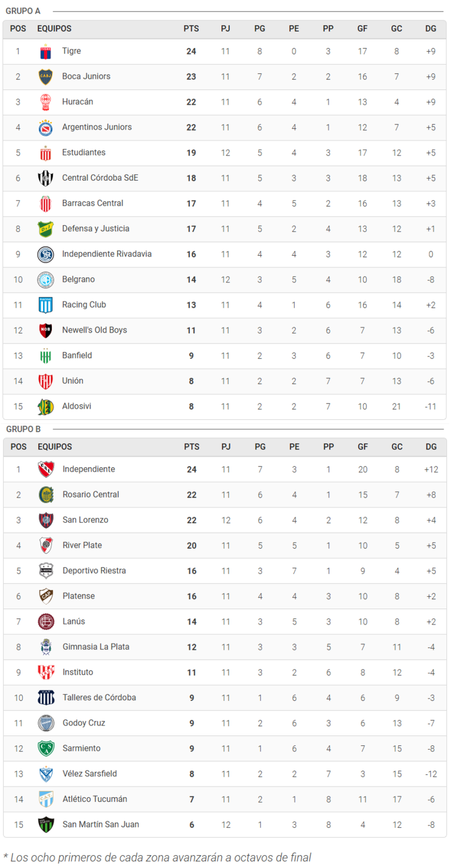
Task: Click the GF header in Grupo A
Action: tap(362, 28)
